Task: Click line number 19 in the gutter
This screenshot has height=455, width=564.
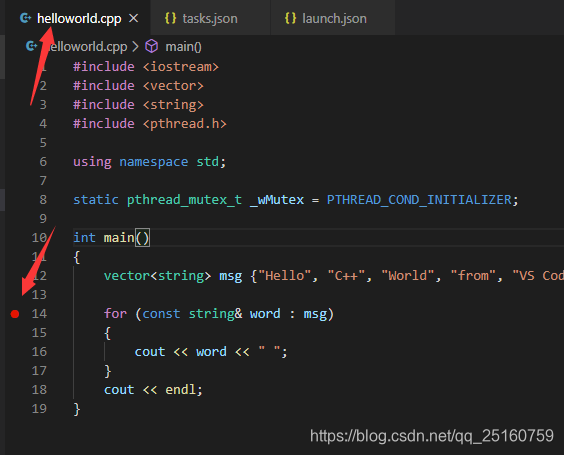Action: (39, 409)
